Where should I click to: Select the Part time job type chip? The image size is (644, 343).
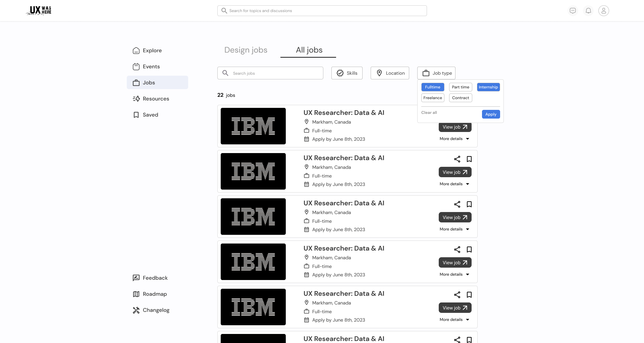pyautogui.click(x=461, y=87)
